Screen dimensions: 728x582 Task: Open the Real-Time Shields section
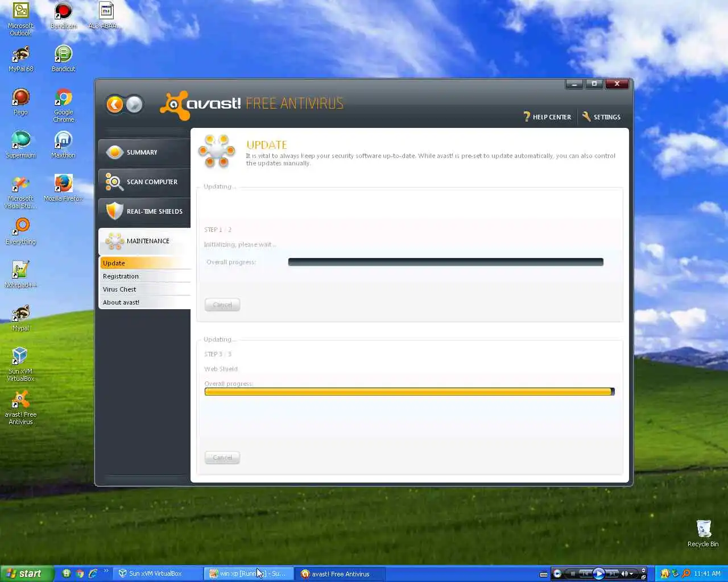pos(144,211)
